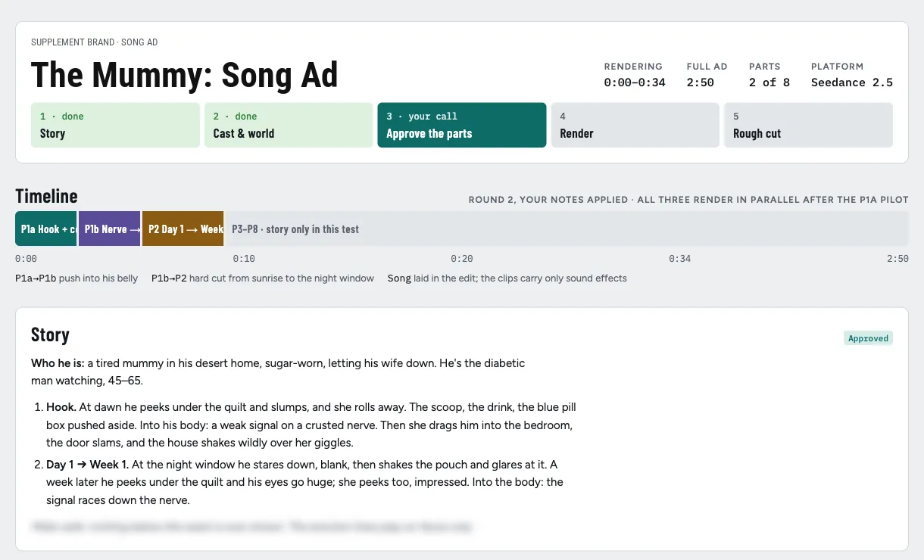Click the "Timeline" section heading
Viewport: 924px width, 560px height.
click(46, 196)
